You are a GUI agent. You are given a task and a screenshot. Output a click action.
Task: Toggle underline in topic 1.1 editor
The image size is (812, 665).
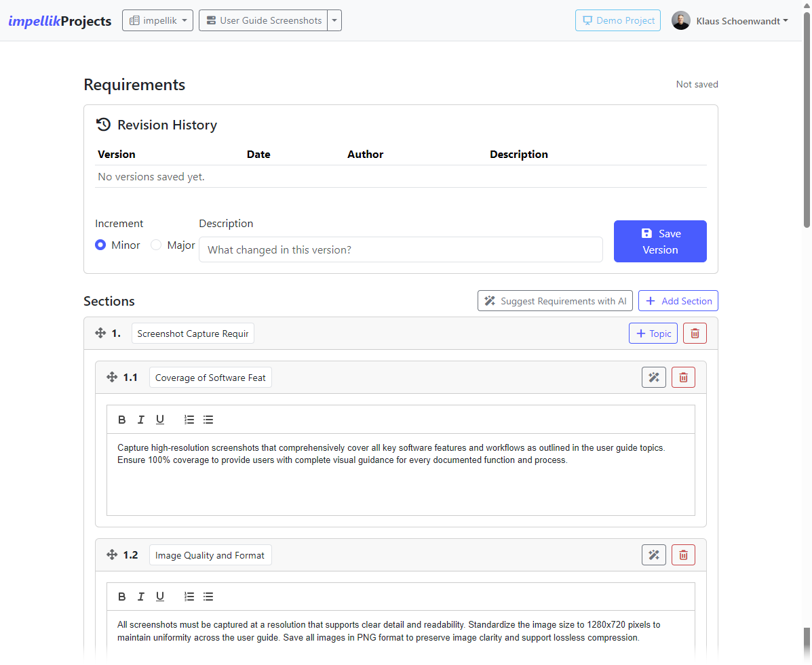pyautogui.click(x=160, y=420)
